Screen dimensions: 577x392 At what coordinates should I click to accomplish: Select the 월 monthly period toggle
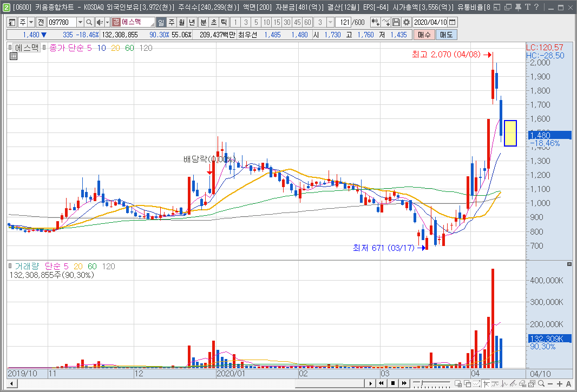[x=182, y=22]
